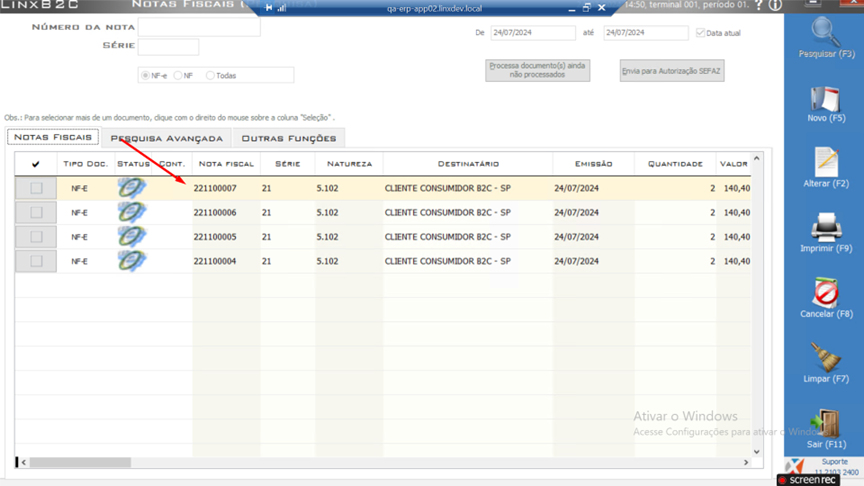This screenshot has height=486, width=864.
Task: Click the right arrow of horizontal scrollbar
Action: pyautogui.click(x=746, y=462)
